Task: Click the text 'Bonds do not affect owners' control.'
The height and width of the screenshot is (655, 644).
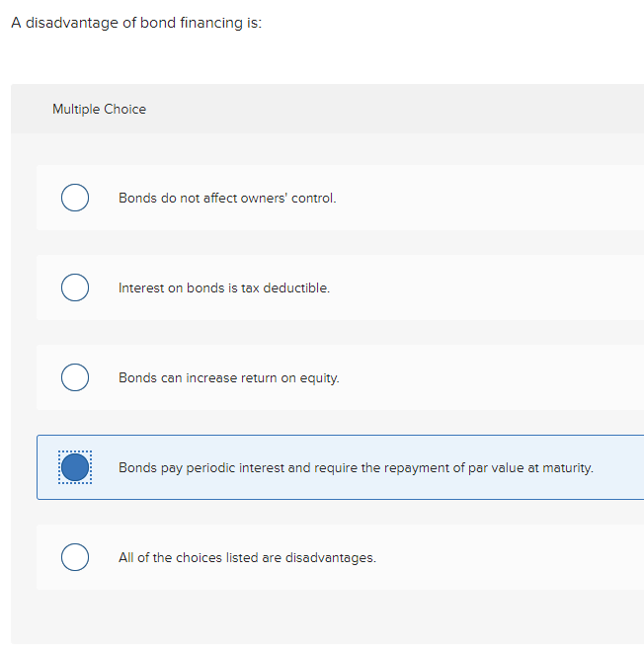Action: 227,198
